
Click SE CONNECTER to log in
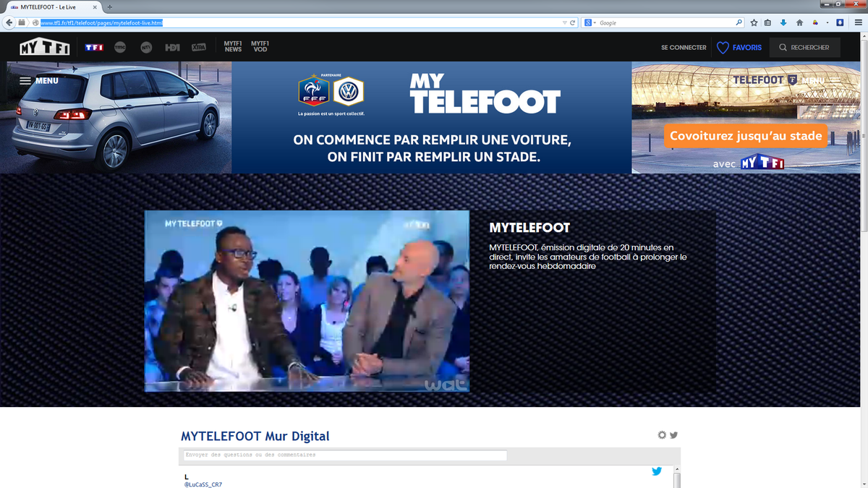684,48
